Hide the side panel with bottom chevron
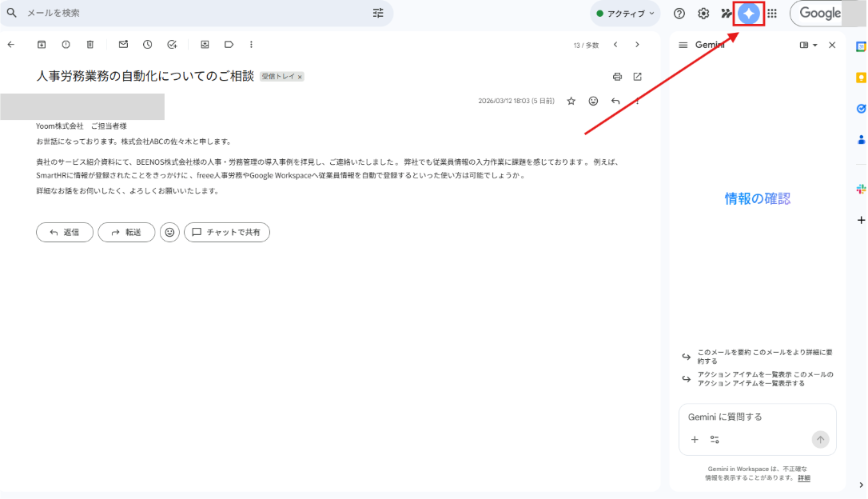Viewport: 868px width, 499px height. click(x=860, y=485)
